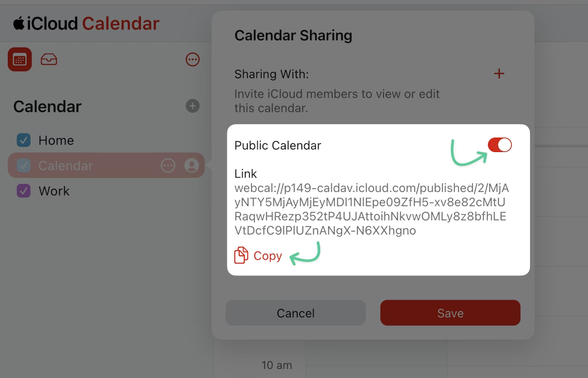
Task: Click the iCloud Calendar title
Action: [x=86, y=23]
